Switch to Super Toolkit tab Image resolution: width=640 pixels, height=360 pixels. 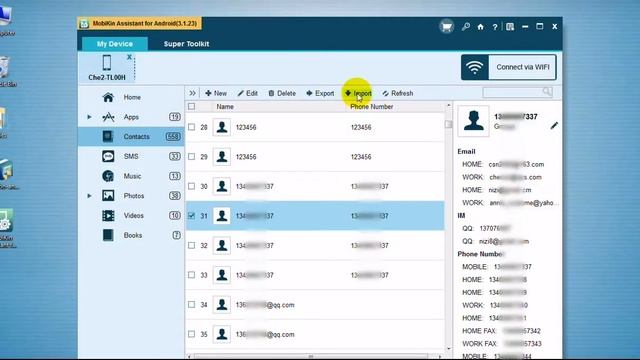tap(186, 44)
